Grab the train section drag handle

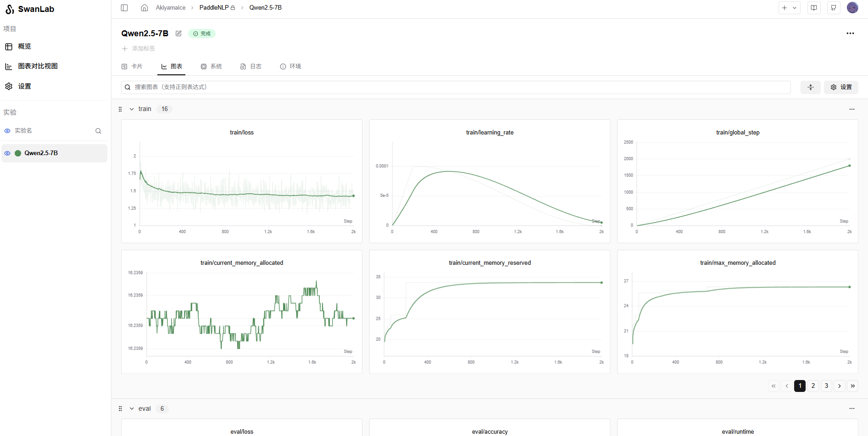coord(120,109)
